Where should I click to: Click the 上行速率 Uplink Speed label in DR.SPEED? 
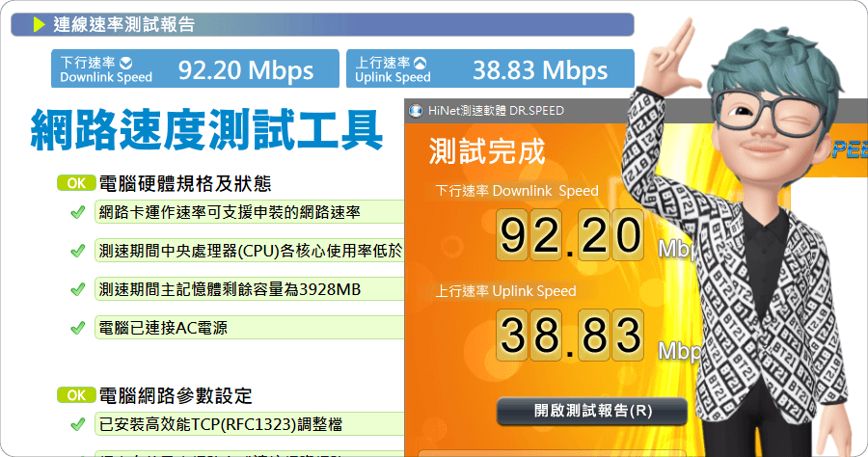505,291
